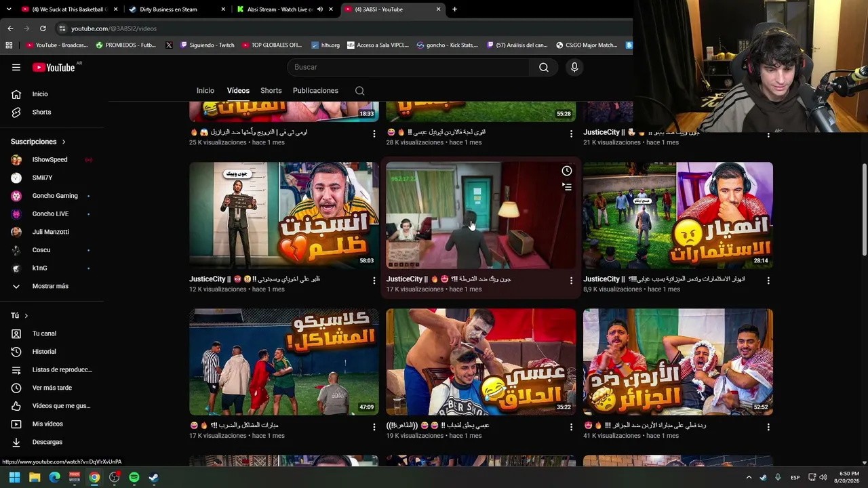The height and width of the screenshot is (488, 868).
Task: Select the Videos channel tab
Action: (x=238, y=91)
